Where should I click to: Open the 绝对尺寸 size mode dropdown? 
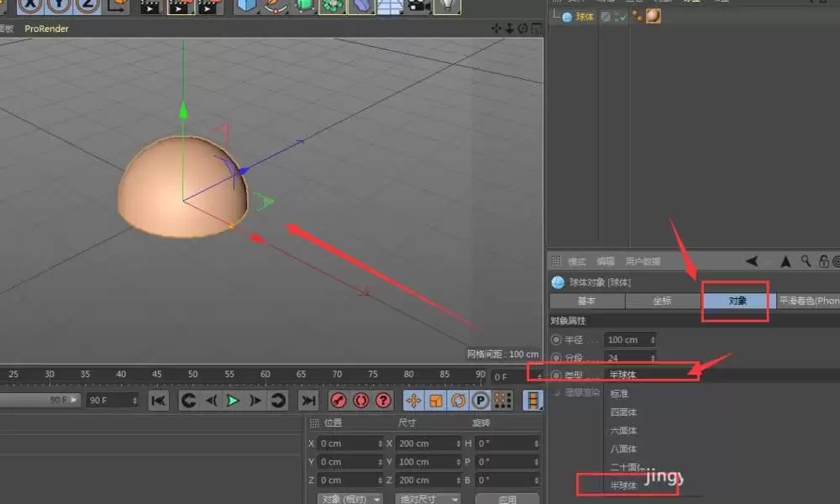(x=428, y=497)
